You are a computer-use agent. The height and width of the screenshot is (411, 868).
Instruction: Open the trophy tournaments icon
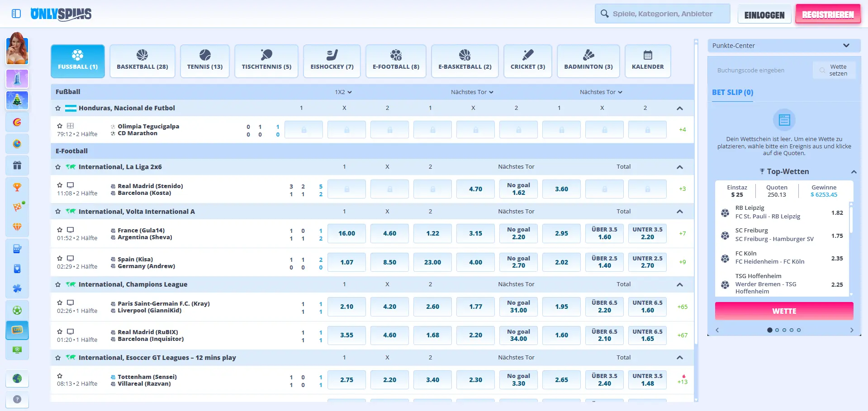(x=17, y=187)
